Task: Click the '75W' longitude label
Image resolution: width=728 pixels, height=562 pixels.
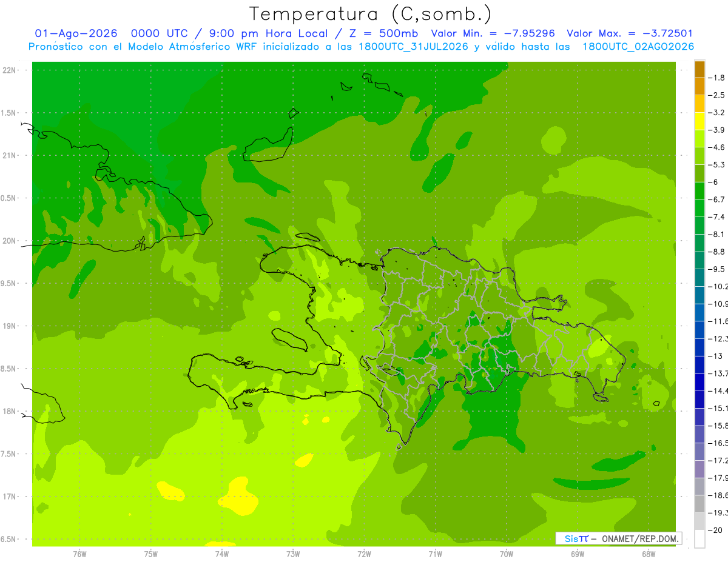Action: [x=151, y=554]
